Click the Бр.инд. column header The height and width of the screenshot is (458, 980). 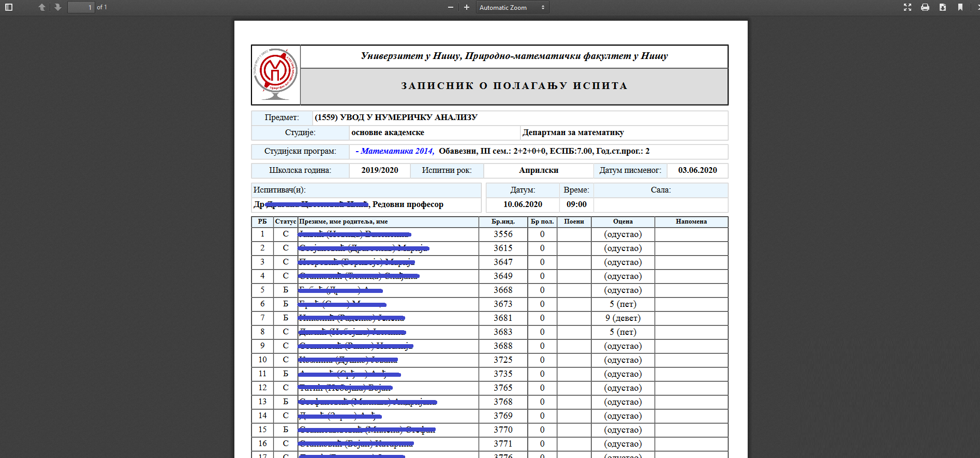pyautogui.click(x=502, y=221)
